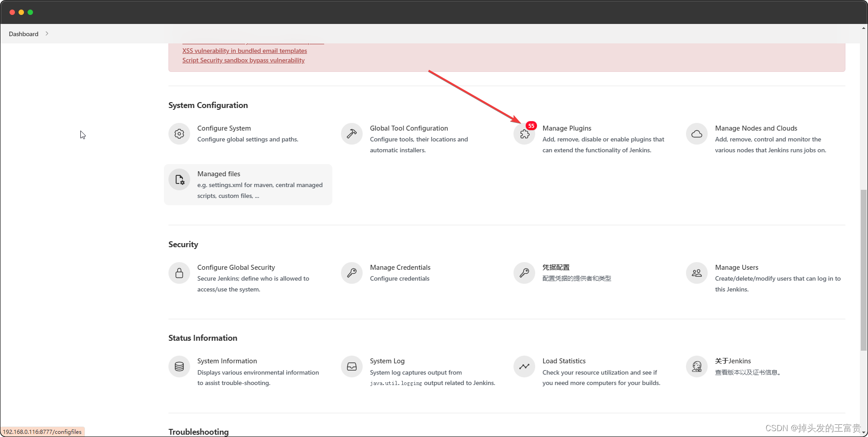Follow the XSS vulnerability in bundled email templates link
Screen dimensions: 868x437
click(x=244, y=51)
